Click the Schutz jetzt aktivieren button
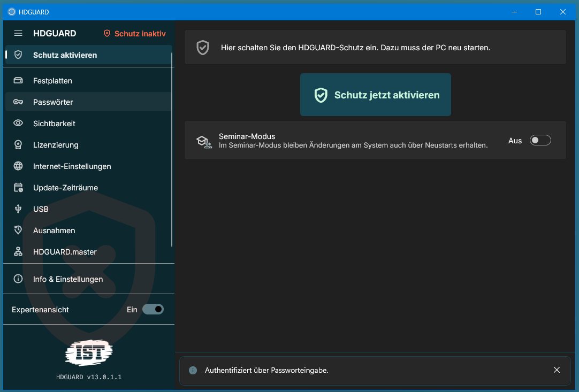 coord(376,95)
